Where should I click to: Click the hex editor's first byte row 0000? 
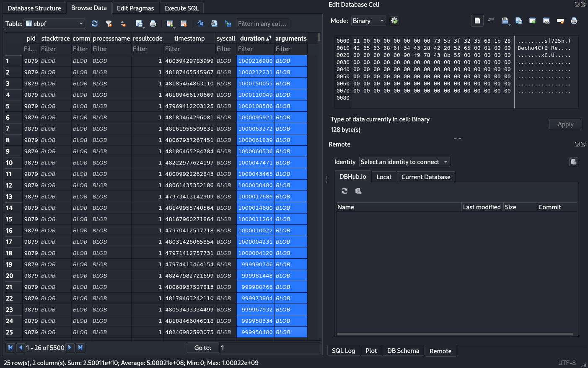pos(432,41)
